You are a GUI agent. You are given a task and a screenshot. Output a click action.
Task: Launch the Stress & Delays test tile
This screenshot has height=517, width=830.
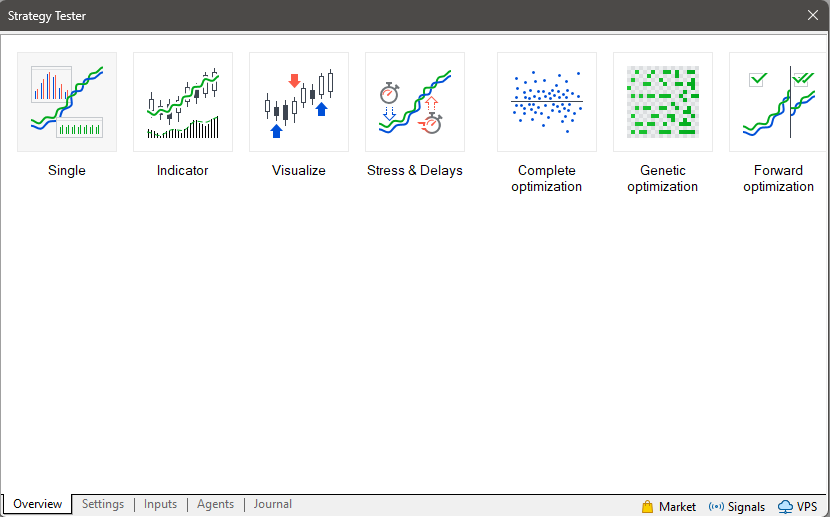tap(414, 102)
